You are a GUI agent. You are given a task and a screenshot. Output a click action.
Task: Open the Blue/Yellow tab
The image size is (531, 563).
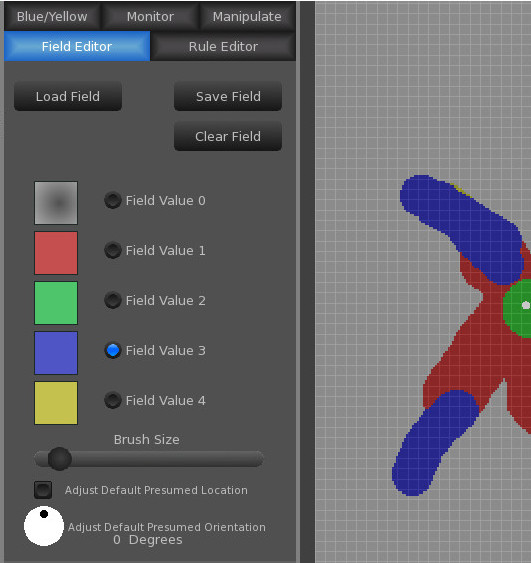pyautogui.click(x=52, y=17)
